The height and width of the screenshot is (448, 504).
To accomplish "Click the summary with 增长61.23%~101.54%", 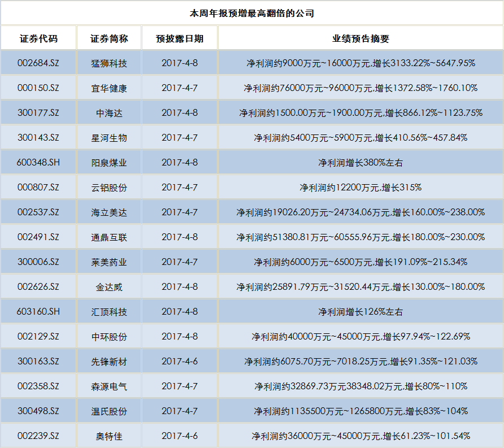I will [x=360, y=436].
